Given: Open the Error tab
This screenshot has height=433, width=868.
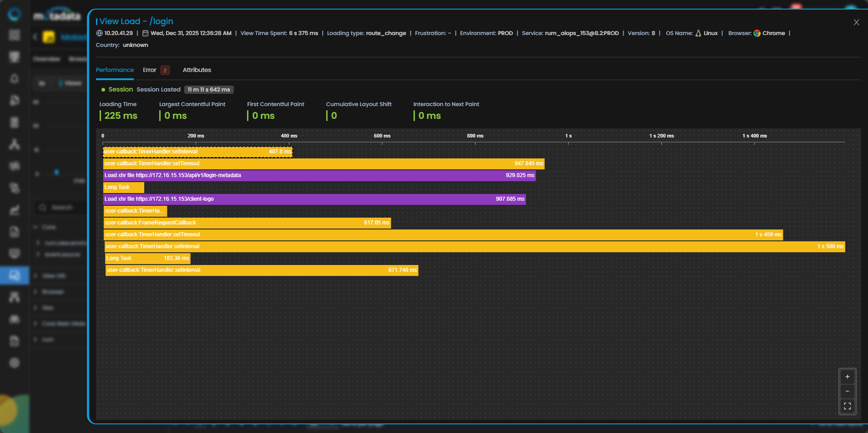Looking at the screenshot, I should [149, 70].
